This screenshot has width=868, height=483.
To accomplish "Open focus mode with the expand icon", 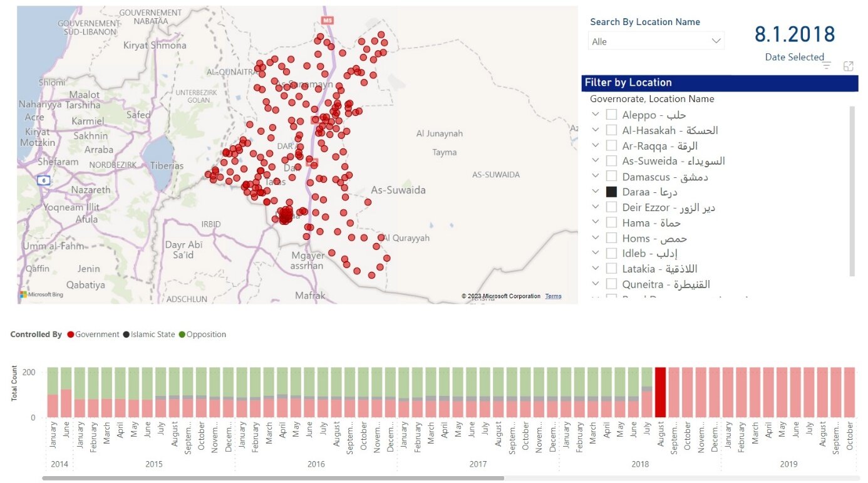I will click(849, 66).
